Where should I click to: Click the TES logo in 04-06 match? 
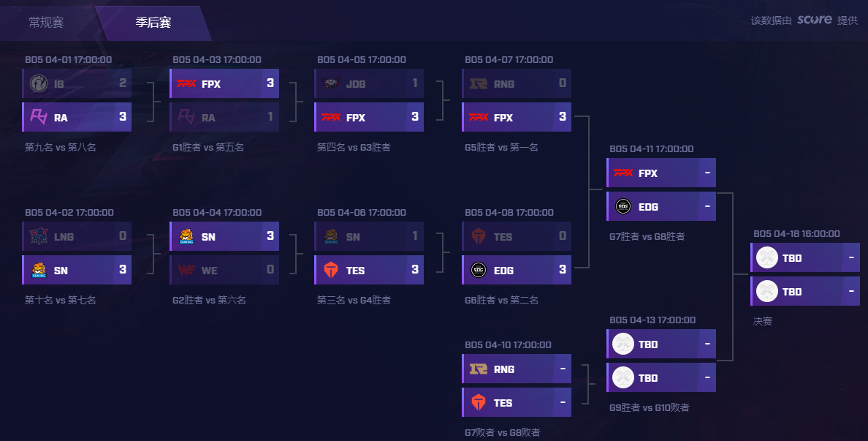[331, 271]
